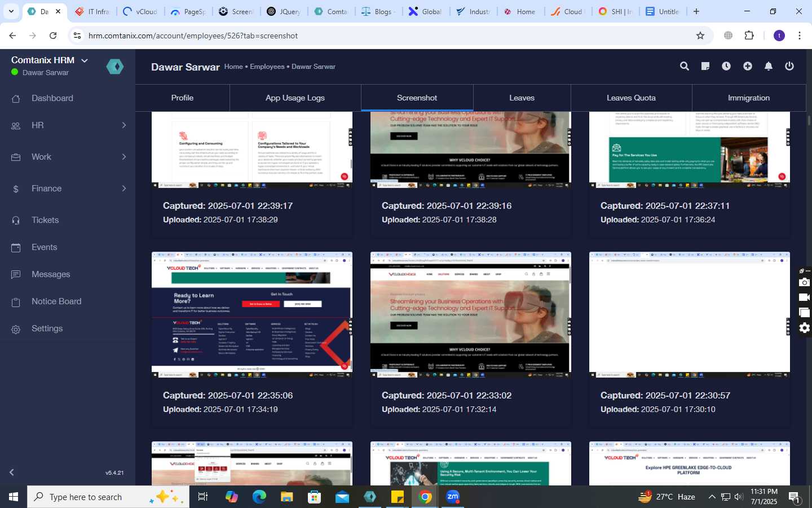Collapse the sidebar with left chevron
The image size is (812, 508).
point(12,472)
